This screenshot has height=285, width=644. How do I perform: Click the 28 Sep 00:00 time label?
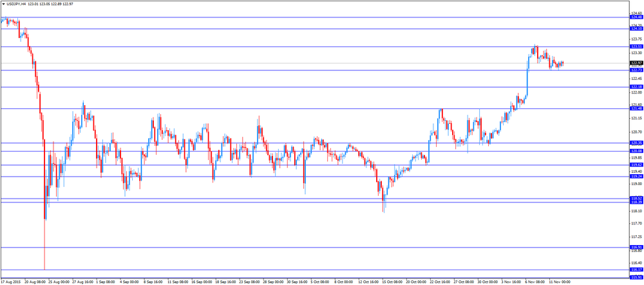(x=273, y=282)
